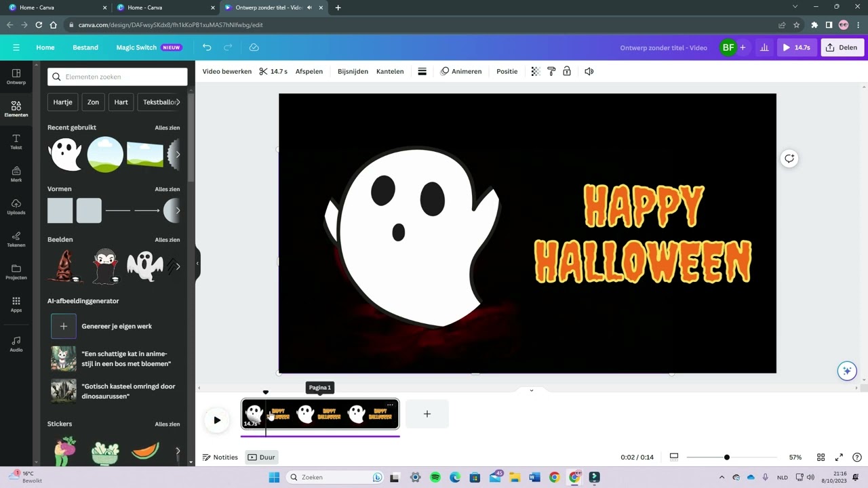The image size is (868, 488).
Task: Open the analytics bar chart icon
Action: [764, 47]
